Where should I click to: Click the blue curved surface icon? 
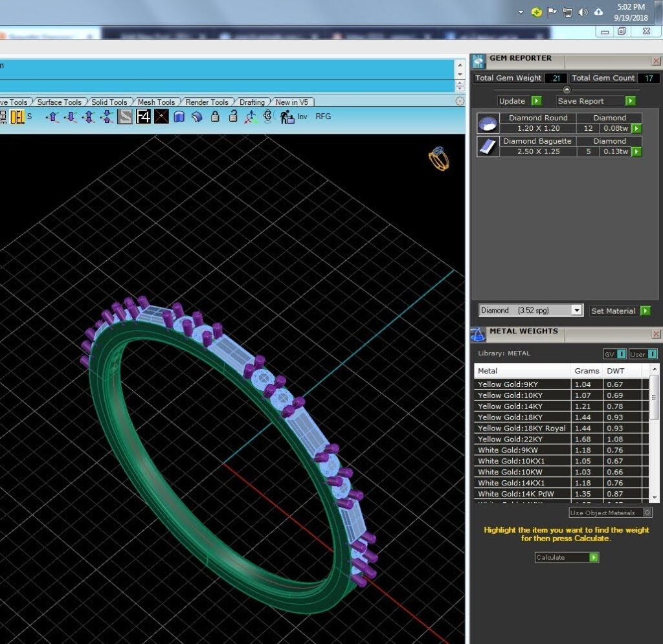(197, 117)
